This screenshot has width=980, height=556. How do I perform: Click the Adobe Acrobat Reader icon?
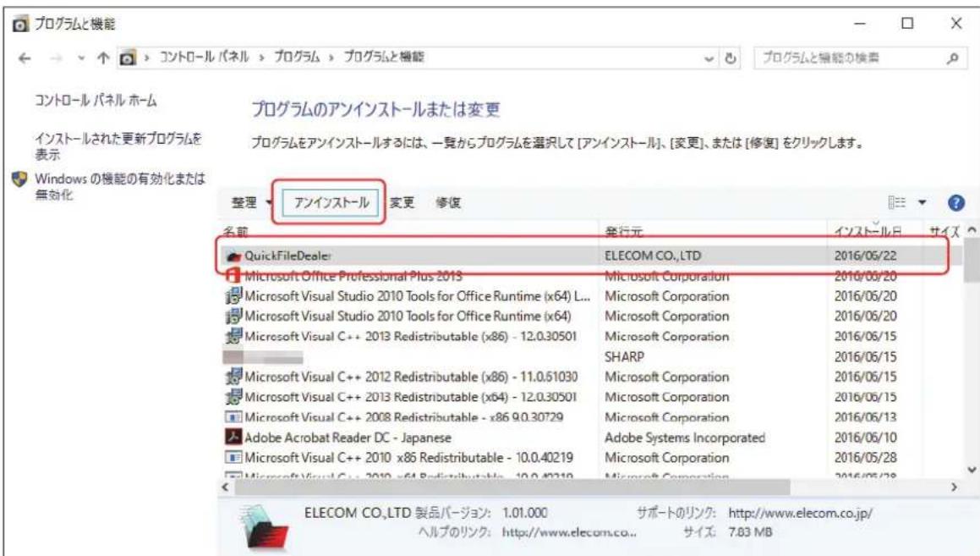tap(233, 437)
